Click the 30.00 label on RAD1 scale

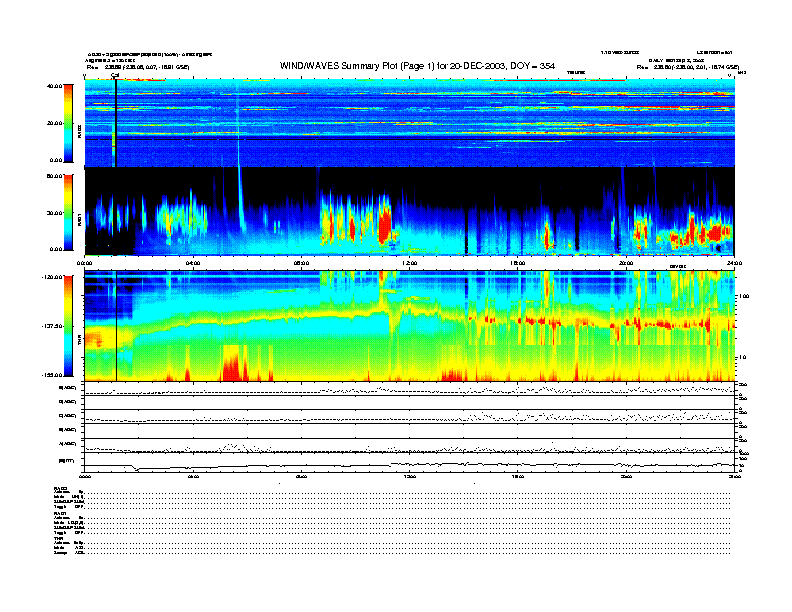coord(55,213)
